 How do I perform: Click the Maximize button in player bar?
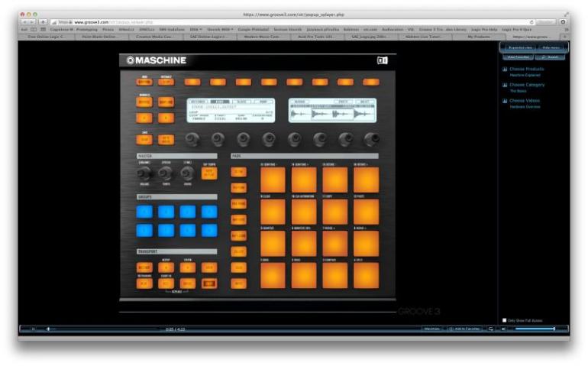(x=431, y=329)
